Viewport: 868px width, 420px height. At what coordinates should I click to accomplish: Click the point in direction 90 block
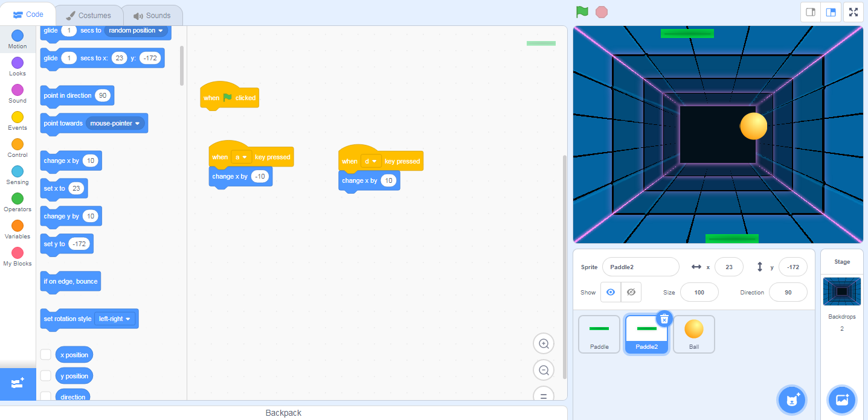[x=77, y=96]
